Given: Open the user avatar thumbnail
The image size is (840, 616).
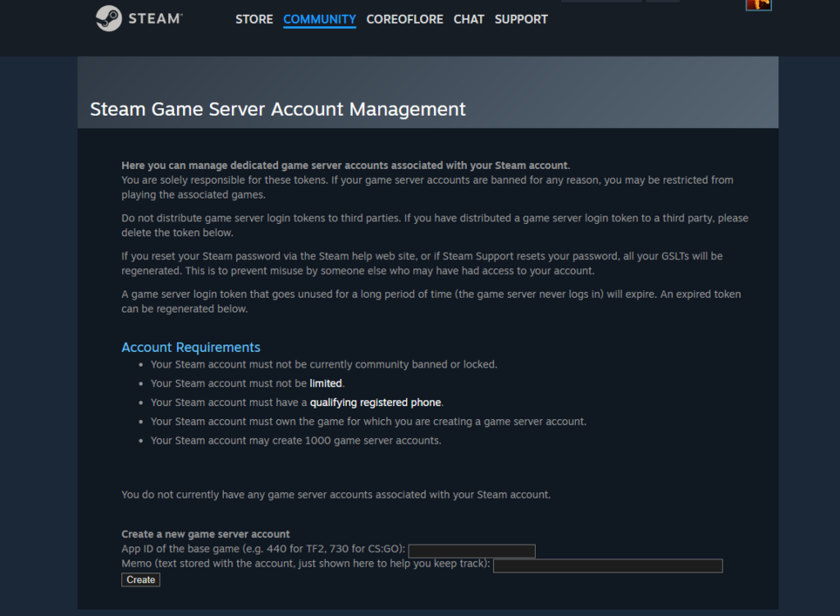Looking at the screenshot, I should (x=759, y=5).
